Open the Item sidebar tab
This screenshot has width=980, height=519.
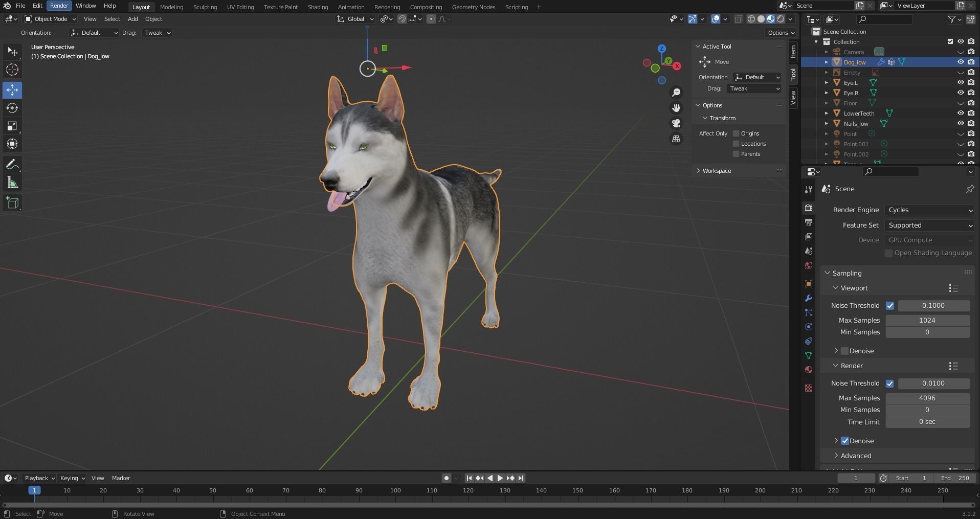pos(793,52)
